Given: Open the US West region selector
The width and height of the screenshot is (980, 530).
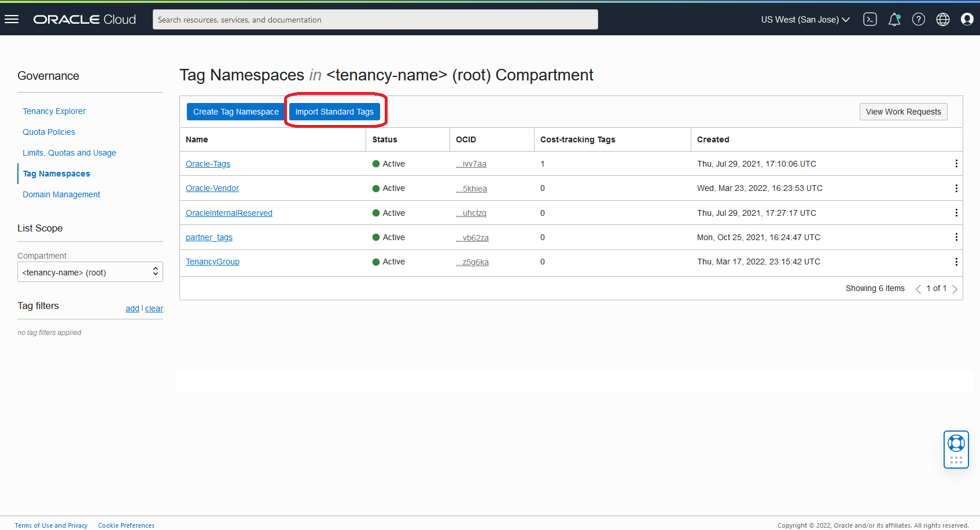Looking at the screenshot, I should point(805,19).
